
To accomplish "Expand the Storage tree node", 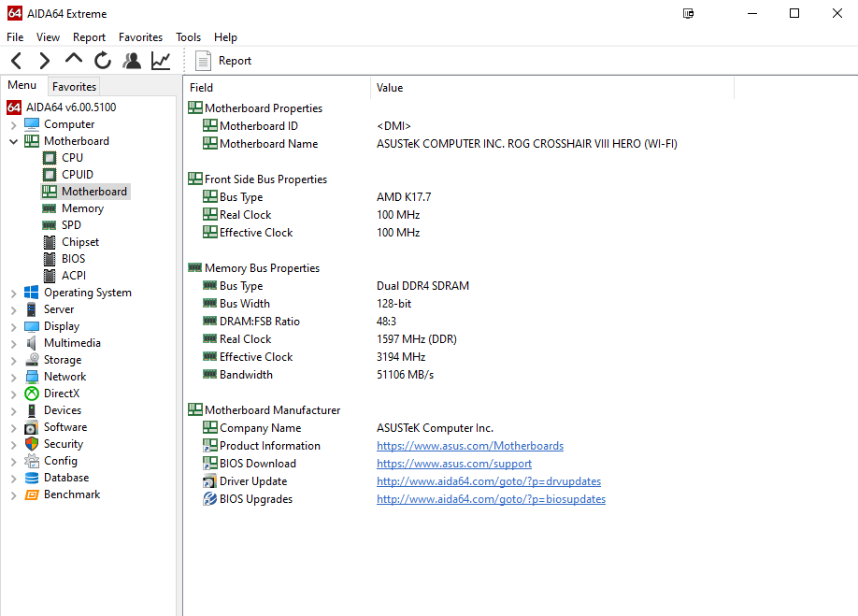I will [x=14, y=361].
